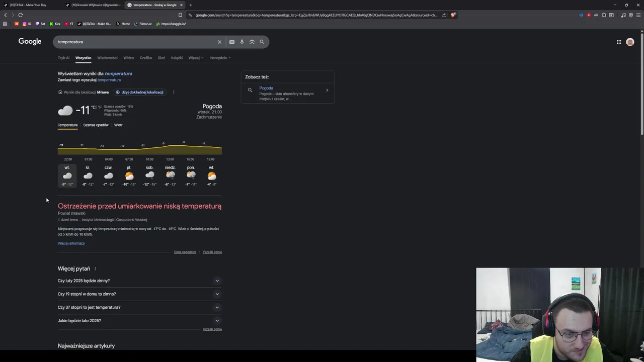Open the IG bookmark

tap(27, 24)
